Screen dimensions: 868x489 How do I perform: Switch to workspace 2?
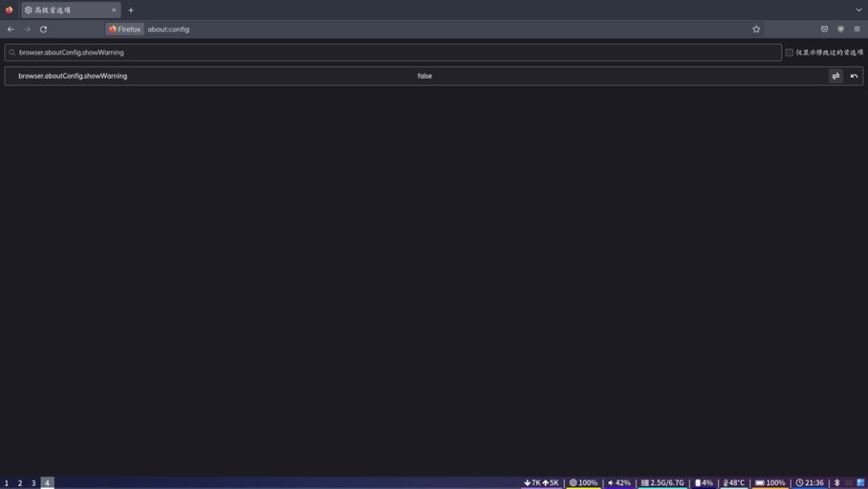20,483
